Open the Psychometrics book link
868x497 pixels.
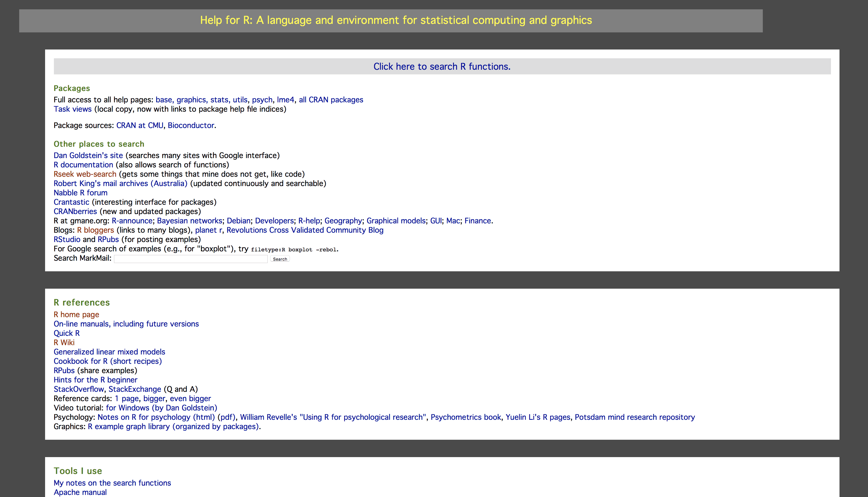(466, 417)
